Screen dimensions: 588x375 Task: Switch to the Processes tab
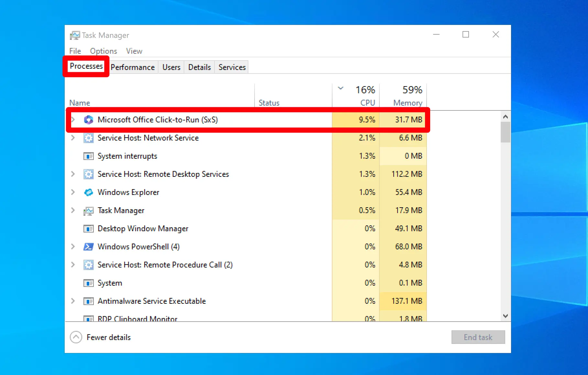[x=86, y=66]
